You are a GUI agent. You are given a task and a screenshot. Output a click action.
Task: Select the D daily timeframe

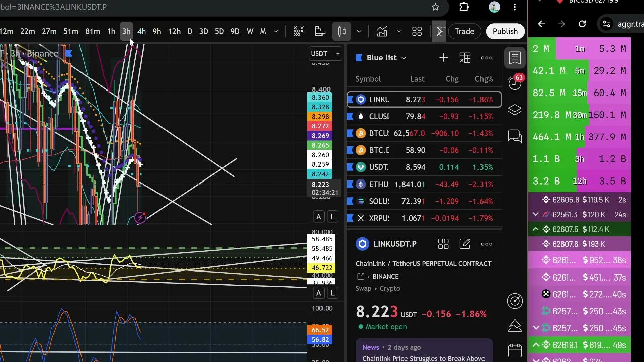(x=190, y=32)
